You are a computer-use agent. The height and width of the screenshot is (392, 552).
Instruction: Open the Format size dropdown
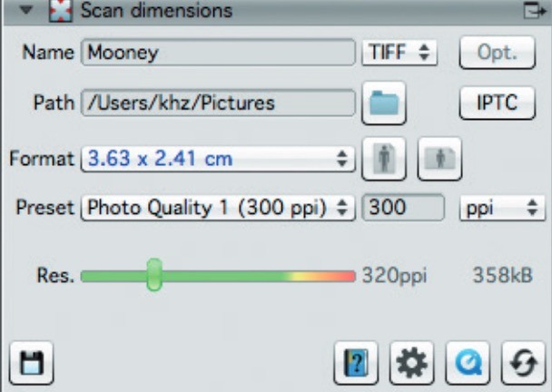pyautogui.click(x=218, y=159)
